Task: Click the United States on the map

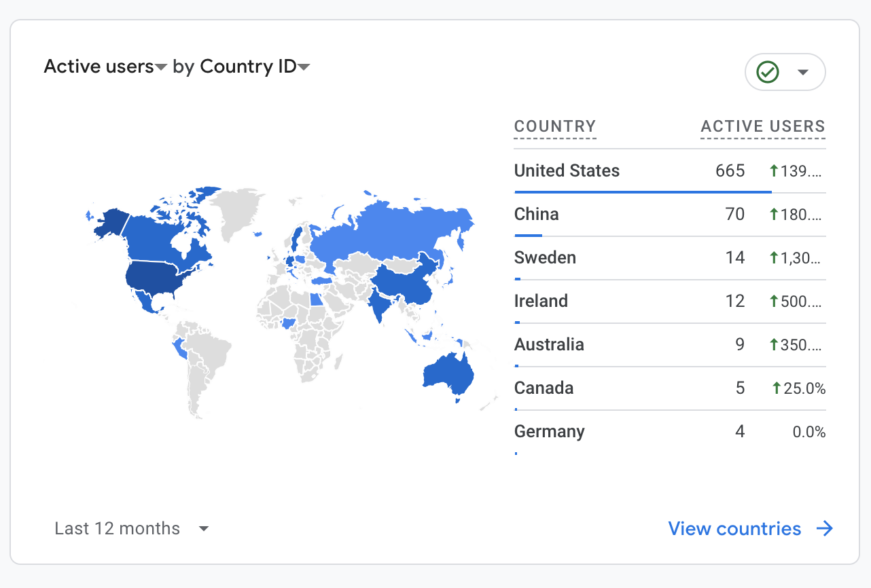Action: point(158,277)
